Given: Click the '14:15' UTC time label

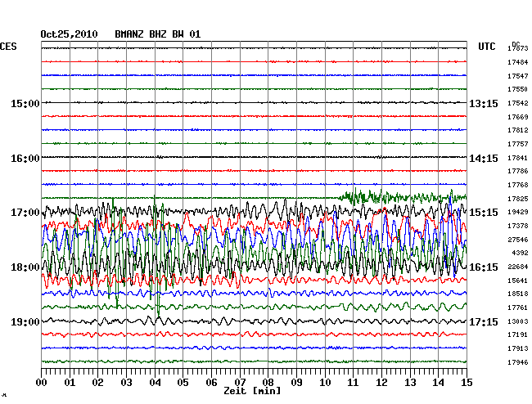Looking at the screenshot, I should pyautogui.click(x=484, y=159).
